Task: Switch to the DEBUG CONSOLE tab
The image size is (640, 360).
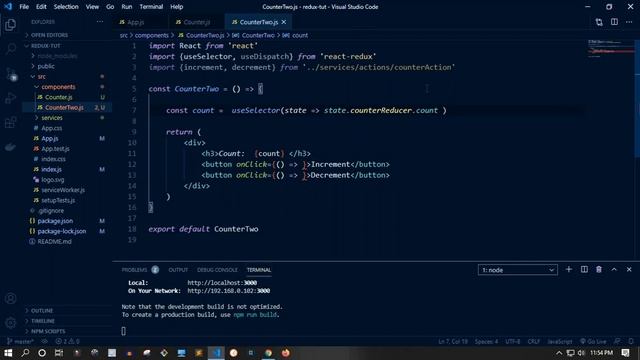Action: click(x=217, y=270)
